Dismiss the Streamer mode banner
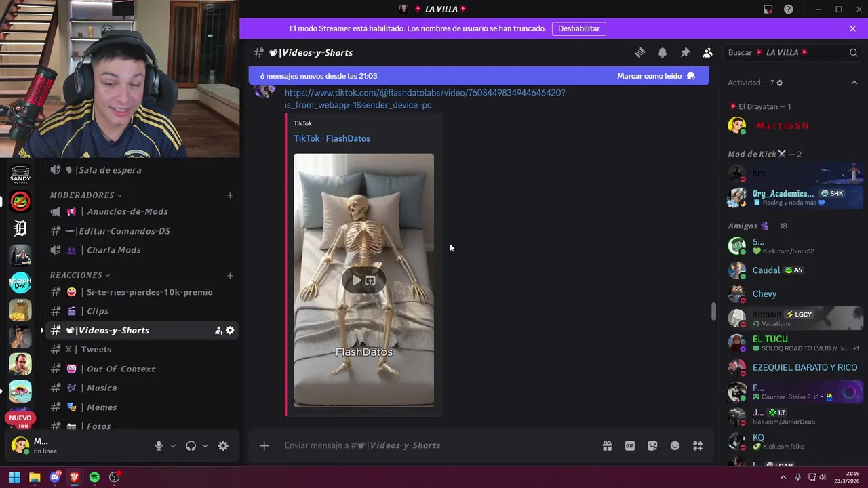The image size is (868, 488). click(852, 28)
